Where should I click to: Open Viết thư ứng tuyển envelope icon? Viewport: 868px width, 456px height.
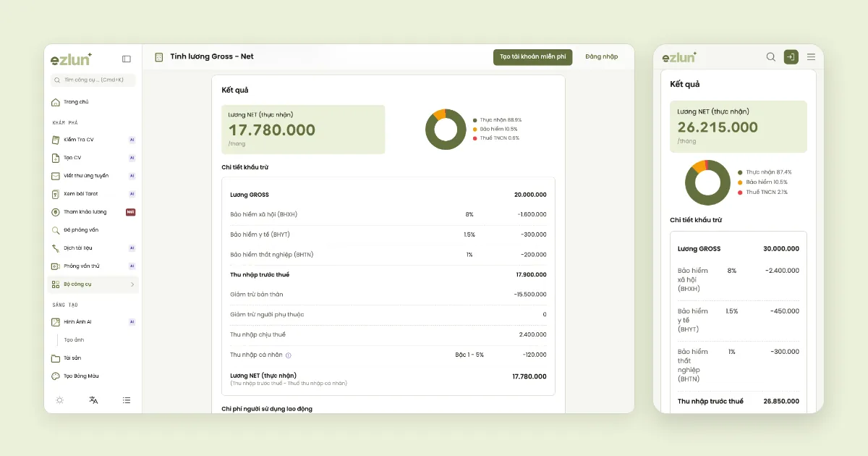[56, 176]
